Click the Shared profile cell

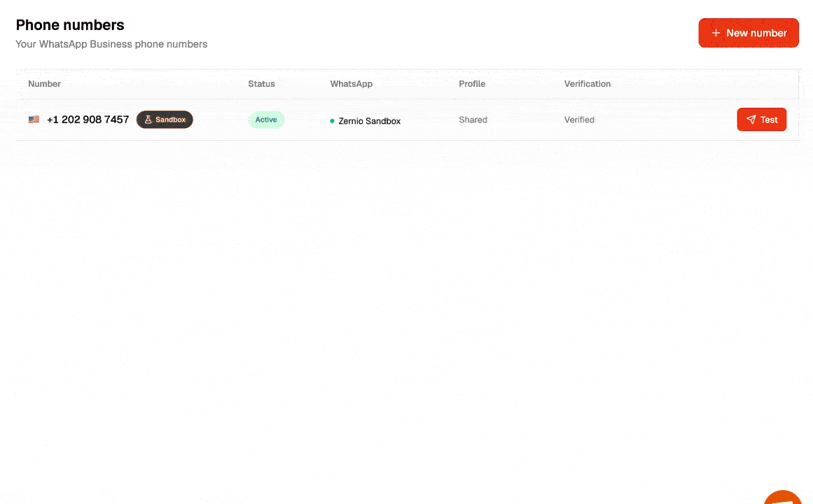click(473, 120)
